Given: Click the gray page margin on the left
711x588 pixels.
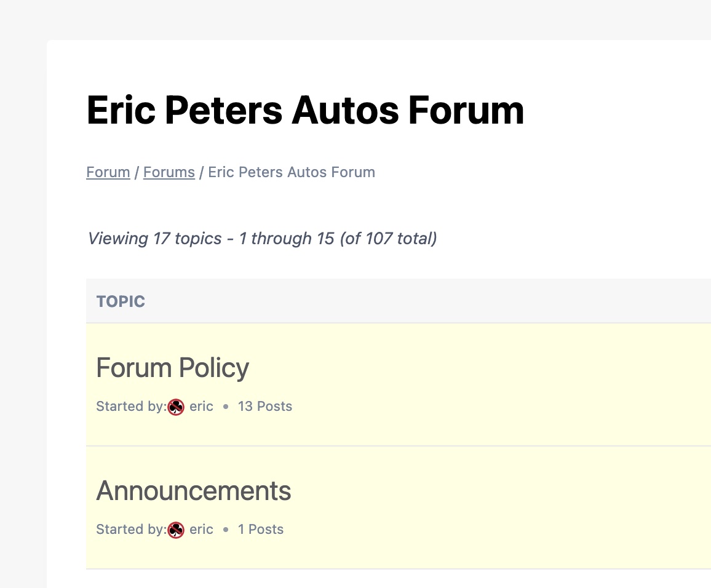Looking at the screenshot, I should pos(23,308).
